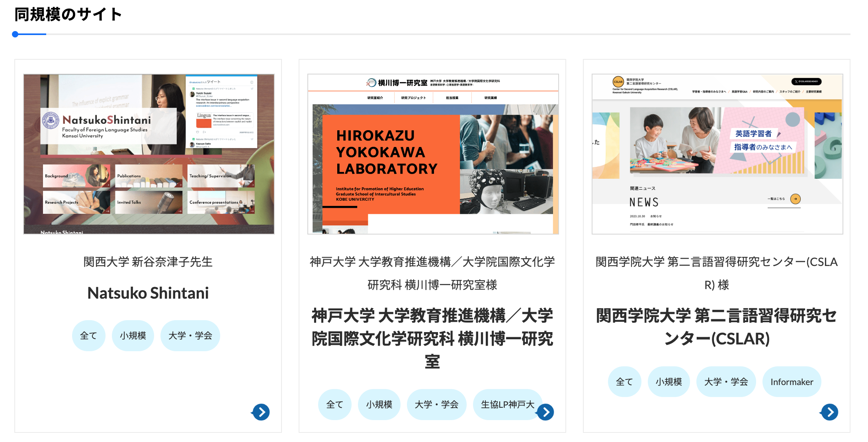Click the 同規模のサイト section heading
Screen dimensions: 868x442
click(68, 14)
